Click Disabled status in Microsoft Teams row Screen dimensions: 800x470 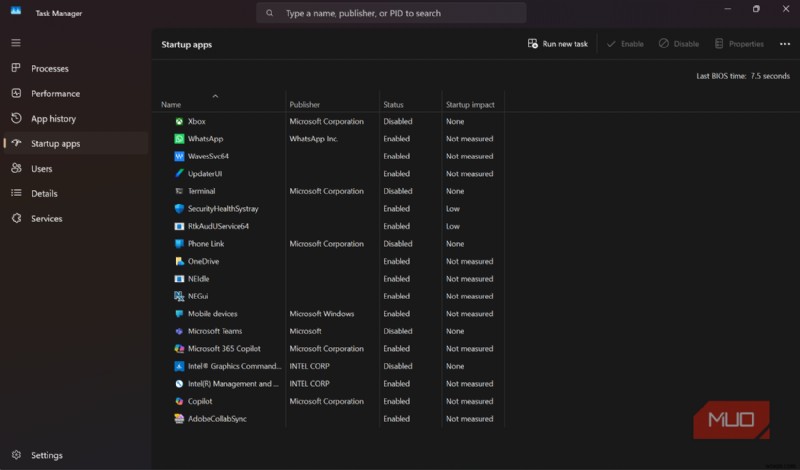tap(397, 331)
